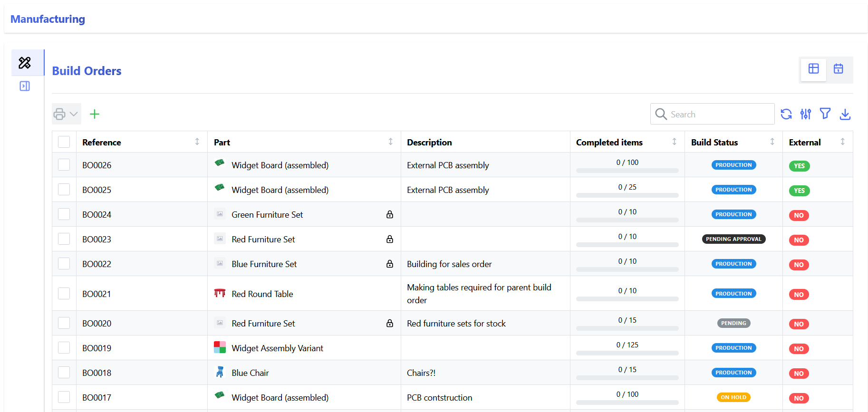Select the build orders tools sidebar tab
868x412 pixels.
[x=25, y=63]
